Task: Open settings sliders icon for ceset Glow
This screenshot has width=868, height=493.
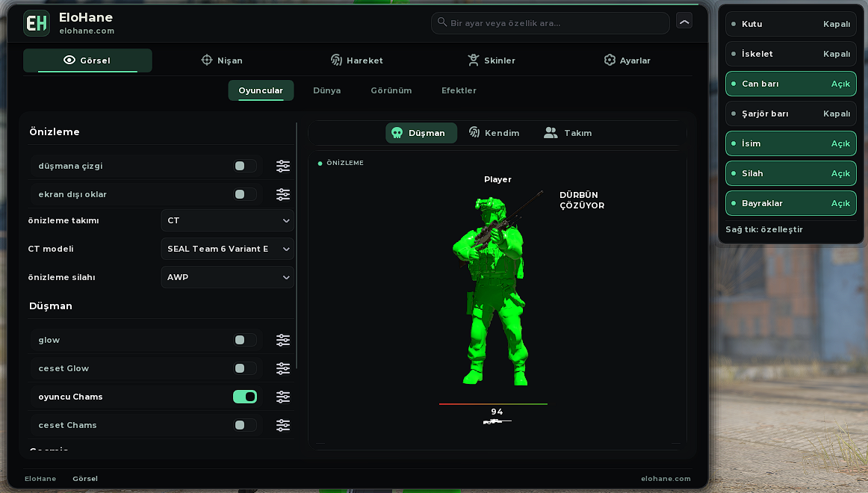Action: [x=283, y=368]
